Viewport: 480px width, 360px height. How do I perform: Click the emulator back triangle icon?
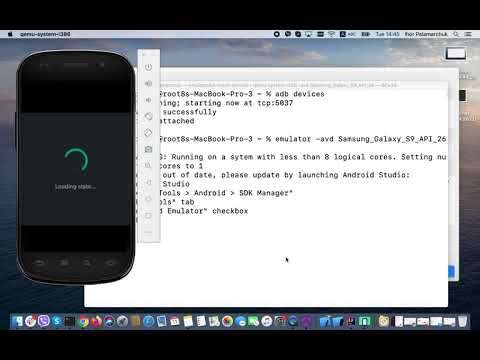(148, 182)
